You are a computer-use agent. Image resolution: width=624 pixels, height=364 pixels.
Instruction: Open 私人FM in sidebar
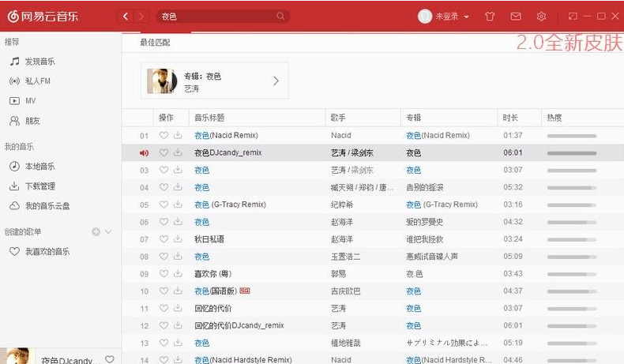pyautogui.click(x=30, y=81)
